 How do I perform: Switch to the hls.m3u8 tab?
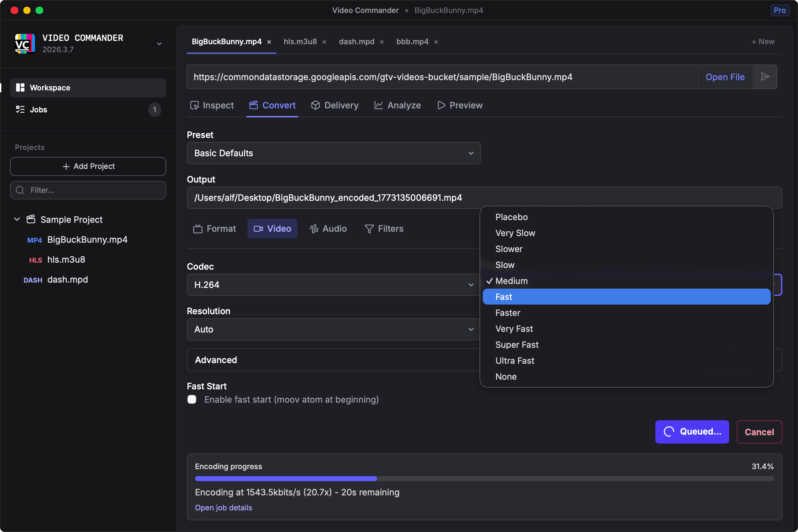[x=300, y=41]
